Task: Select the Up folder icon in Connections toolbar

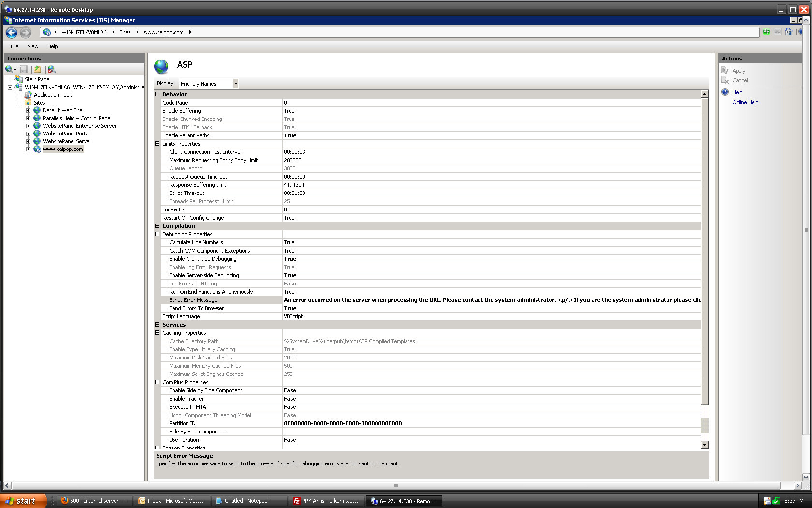Action: point(37,69)
